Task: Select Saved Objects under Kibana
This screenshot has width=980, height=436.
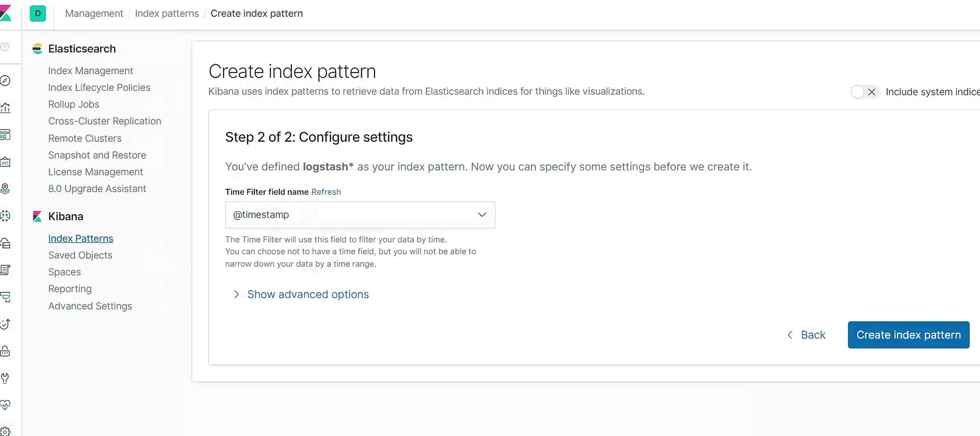Action: tap(80, 255)
